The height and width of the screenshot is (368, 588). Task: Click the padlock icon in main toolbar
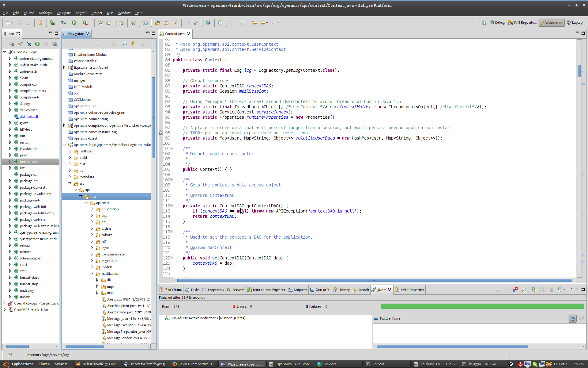(x=40, y=23)
